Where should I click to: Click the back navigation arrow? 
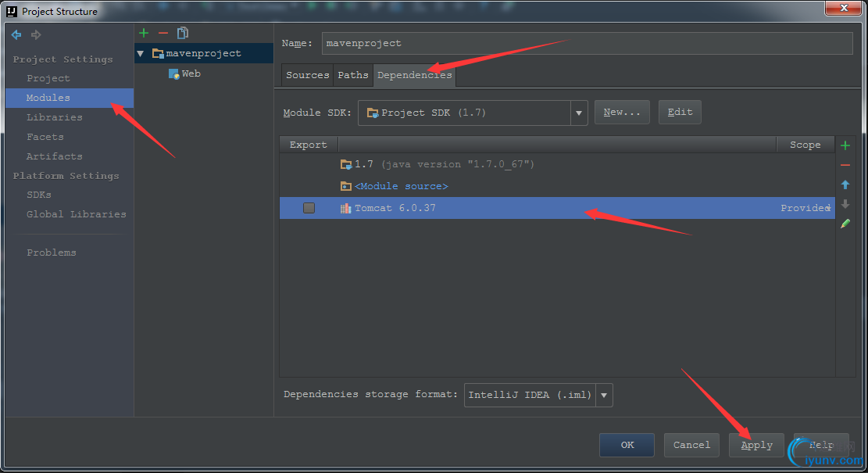pos(16,35)
